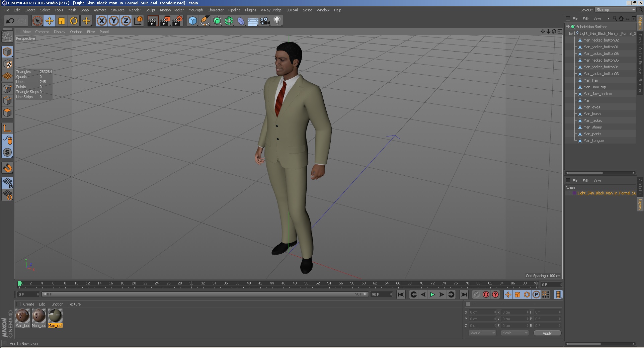
Task: Click the Record Active Objects button
Action: (477, 294)
